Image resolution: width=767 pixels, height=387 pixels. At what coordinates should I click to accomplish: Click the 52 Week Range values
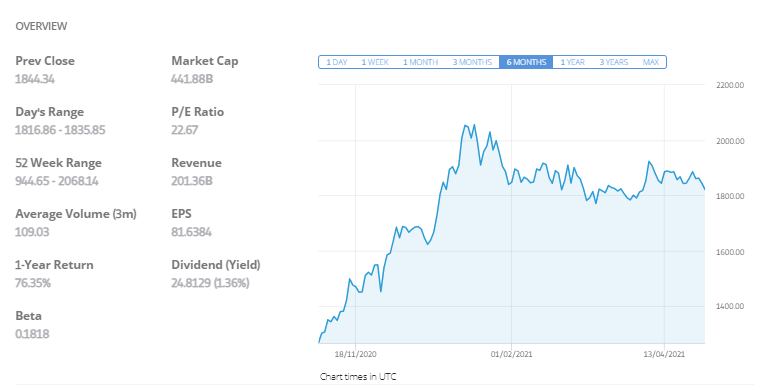tap(57, 181)
